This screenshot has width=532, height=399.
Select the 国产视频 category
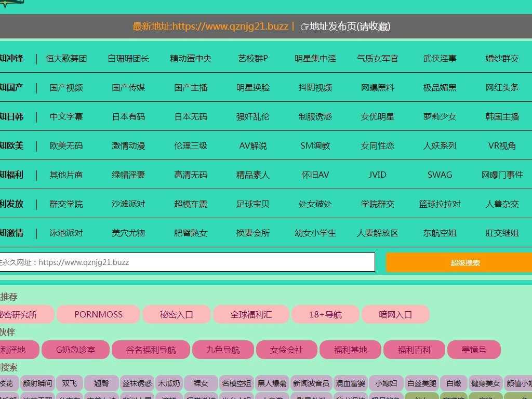[x=66, y=88]
